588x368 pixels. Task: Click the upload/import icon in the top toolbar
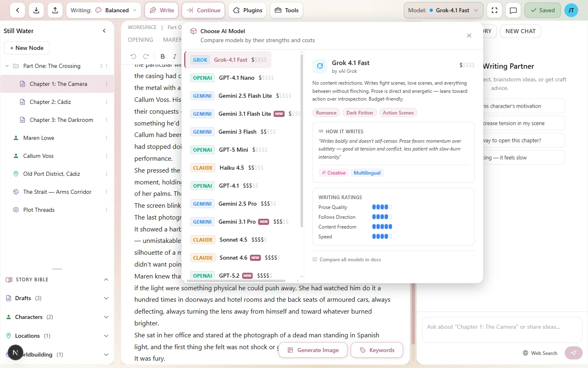[55, 10]
